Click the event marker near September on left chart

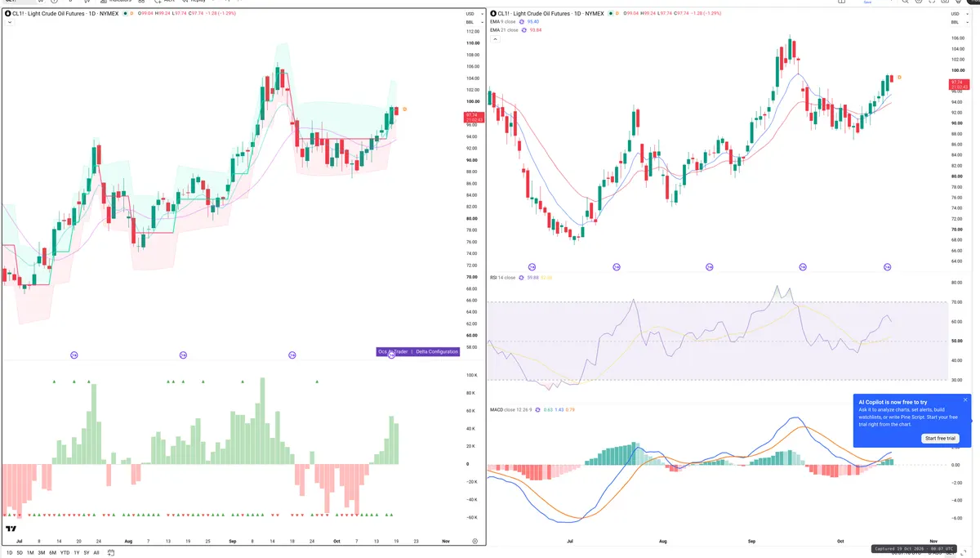pos(292,355)
